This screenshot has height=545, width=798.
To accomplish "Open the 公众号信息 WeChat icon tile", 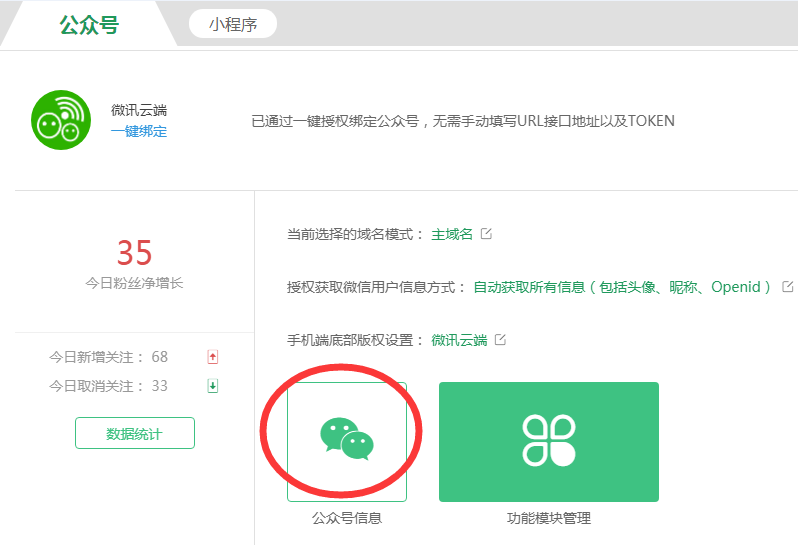I will click(346, 441).
